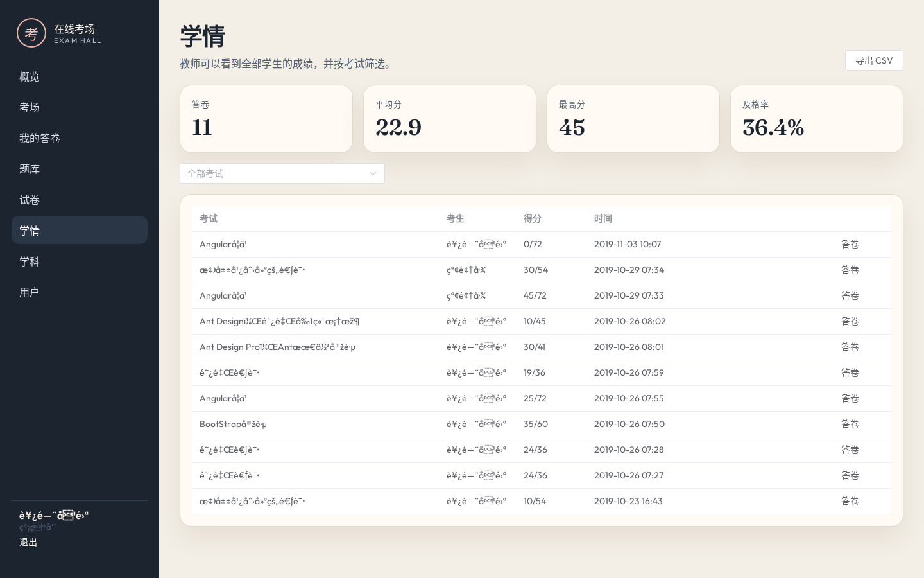Click the score cell 19/36

535,372
